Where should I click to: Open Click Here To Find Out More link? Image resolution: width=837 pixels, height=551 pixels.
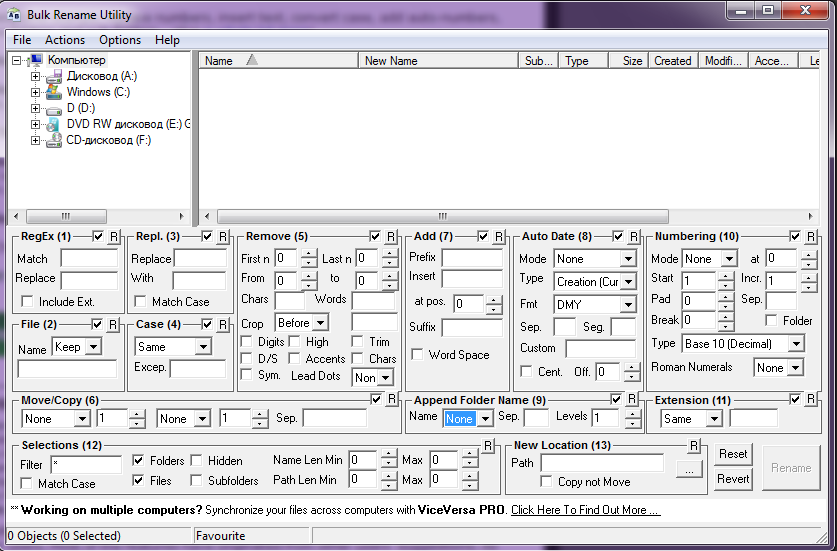coord(586,510)
